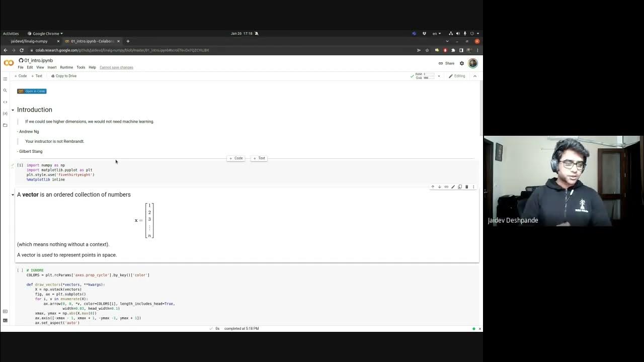Collapse the 'A vector is an ordered collection' section
644x362 pixels.
pyautogui.click(x=13, y=195)
